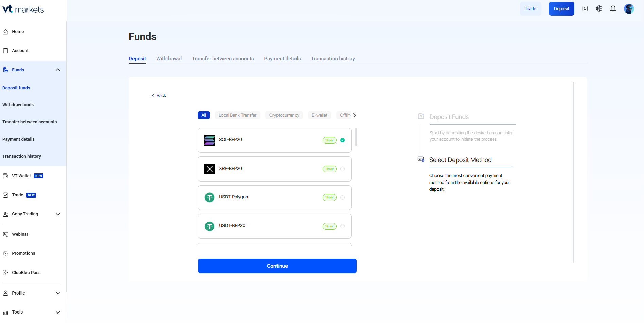Click the Funds coins icon
Image resolution: width=644 pixels, height=323 pixels.
coord(5,70)
